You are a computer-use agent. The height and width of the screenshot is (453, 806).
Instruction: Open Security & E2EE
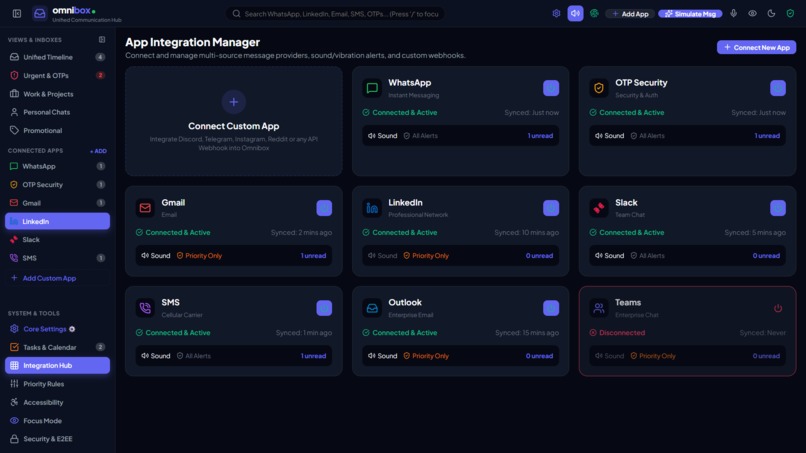[x=57, y=439]
